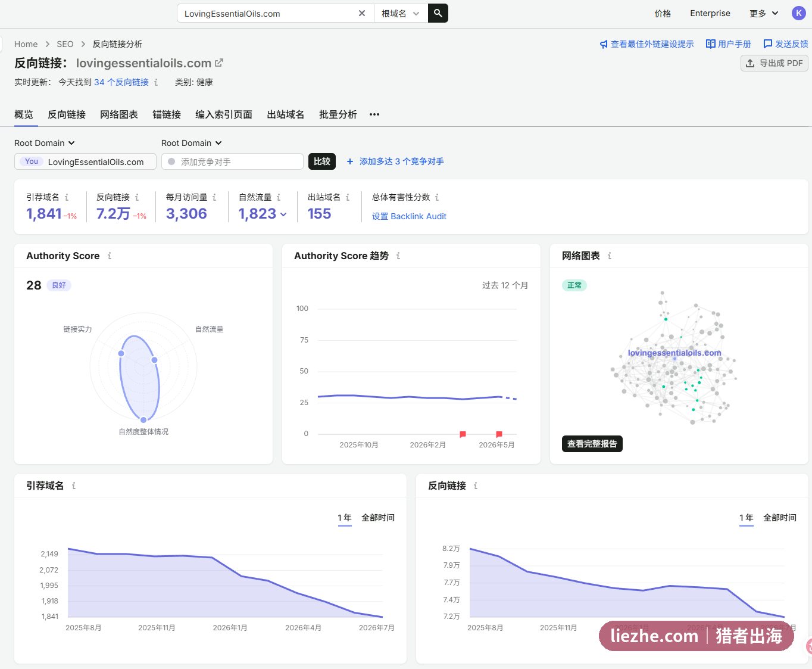Expand the 1,823 自然流量 chevron
Viewport: 812px width, 669px height.
point(283,214)
